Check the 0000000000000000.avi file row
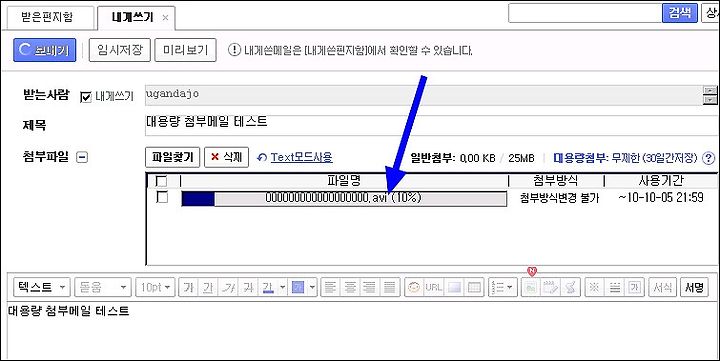Screen dimensions: 720x361 pyautogui.click(x=162, y=197)
